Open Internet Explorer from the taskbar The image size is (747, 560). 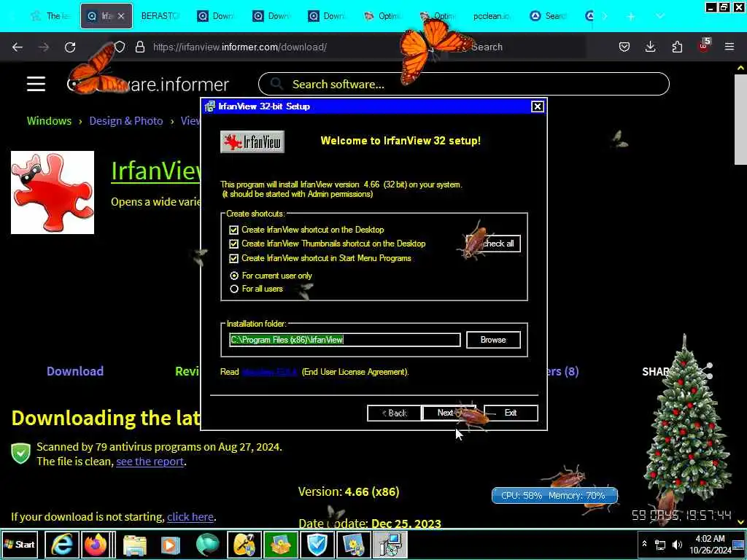pyautogui.click(x=62, y=545)
